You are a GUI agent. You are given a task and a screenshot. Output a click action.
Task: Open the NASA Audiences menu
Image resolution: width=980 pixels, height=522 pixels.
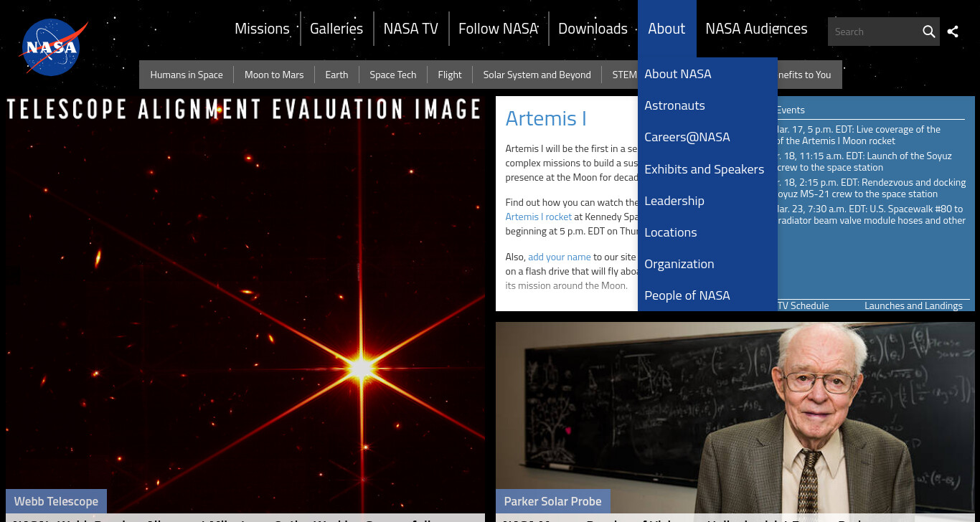[x=756, y=29]
